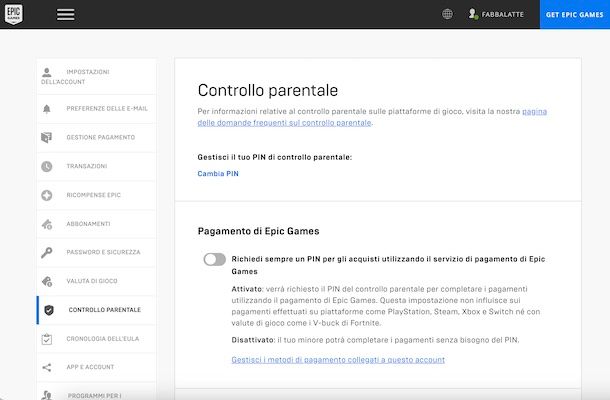Click the Abbonamenti sidebar icon
610x400 pixels.
click(47, 224)
